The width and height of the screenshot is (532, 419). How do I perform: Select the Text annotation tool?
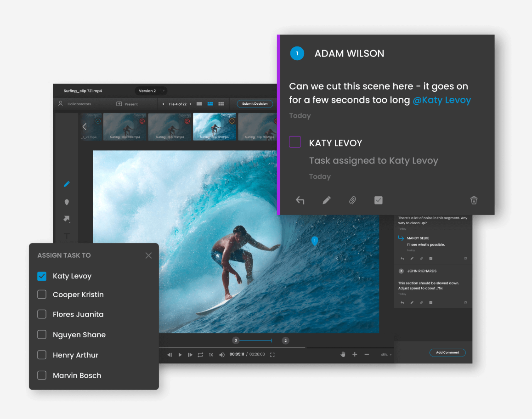[67, 236]
